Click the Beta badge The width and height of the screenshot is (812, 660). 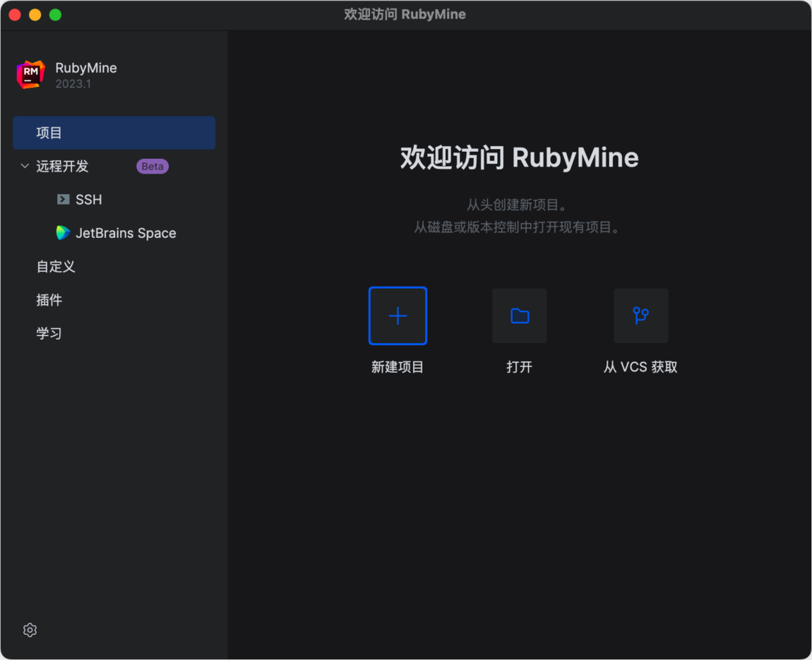tap(153, 166)
